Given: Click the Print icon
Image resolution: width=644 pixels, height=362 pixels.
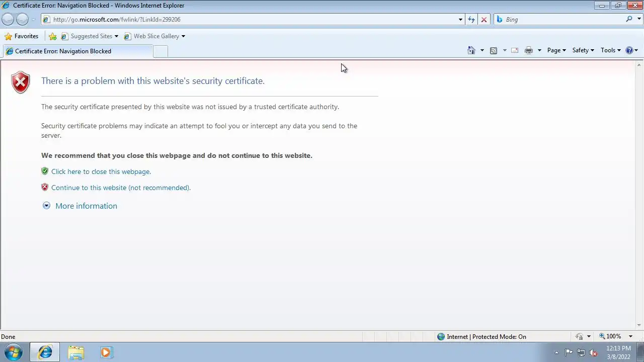Looking at the screenshot, I should [x=529, y=50].
